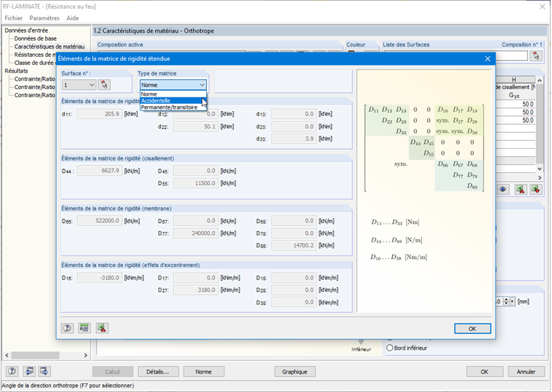Image resolution: width=552 pixels, height=392 pixels.
Task: Click the Annuler button
Action: [526, 372]
